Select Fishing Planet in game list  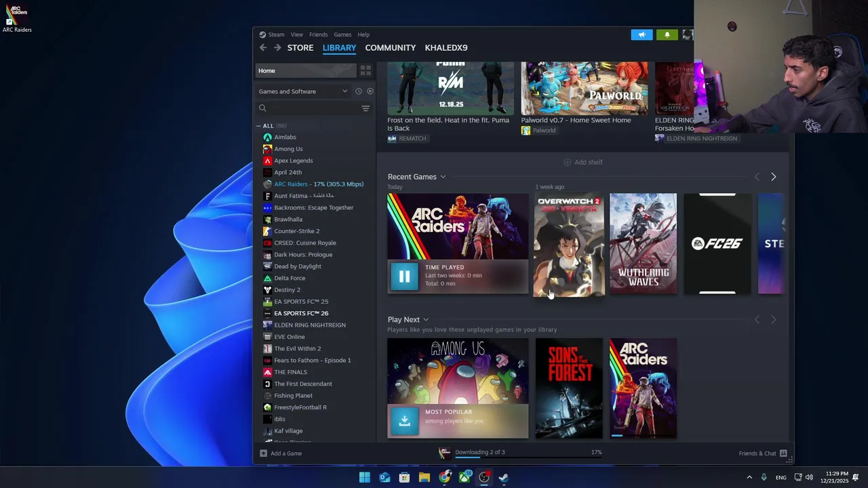[x=293, y=396]
